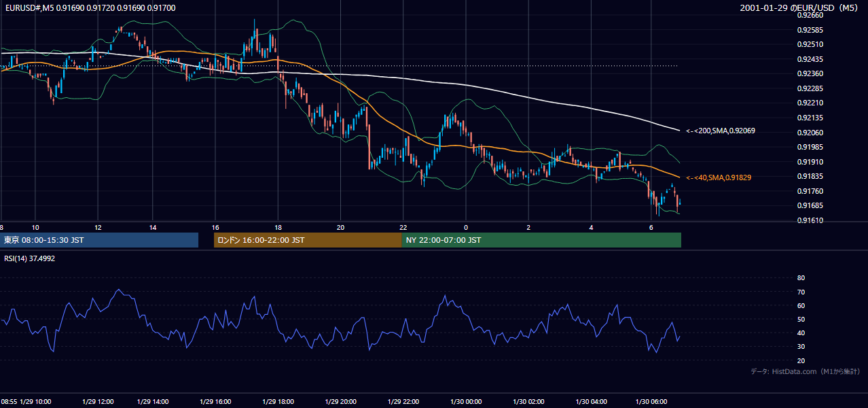This screenshot has width=868, height=408.
Task: Click the 0.92585 price axis label
Action: click(810, 30)
